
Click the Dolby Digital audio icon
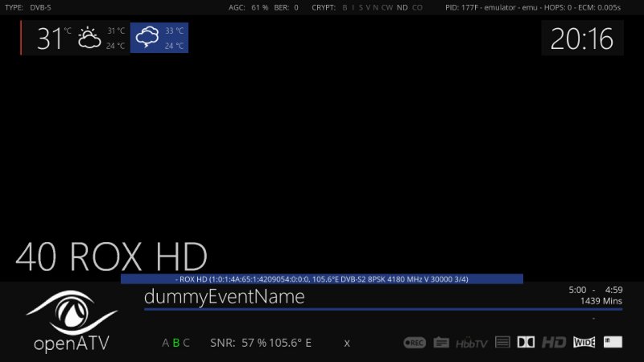point(526,342)
